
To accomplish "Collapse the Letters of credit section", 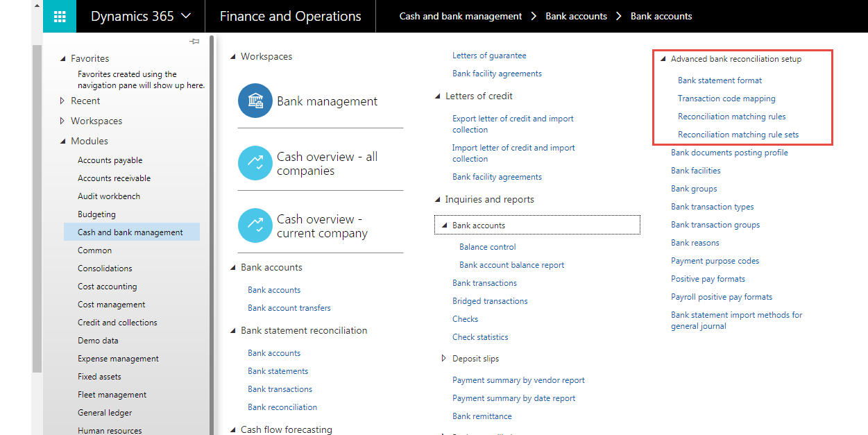I will point(438,96).
